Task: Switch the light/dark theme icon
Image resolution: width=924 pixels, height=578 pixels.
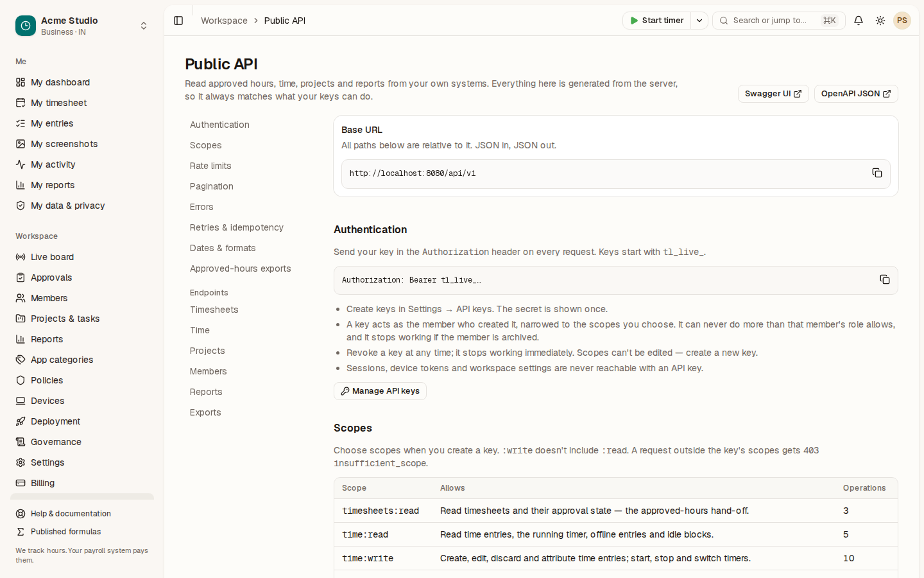Action: coord(880,21)
